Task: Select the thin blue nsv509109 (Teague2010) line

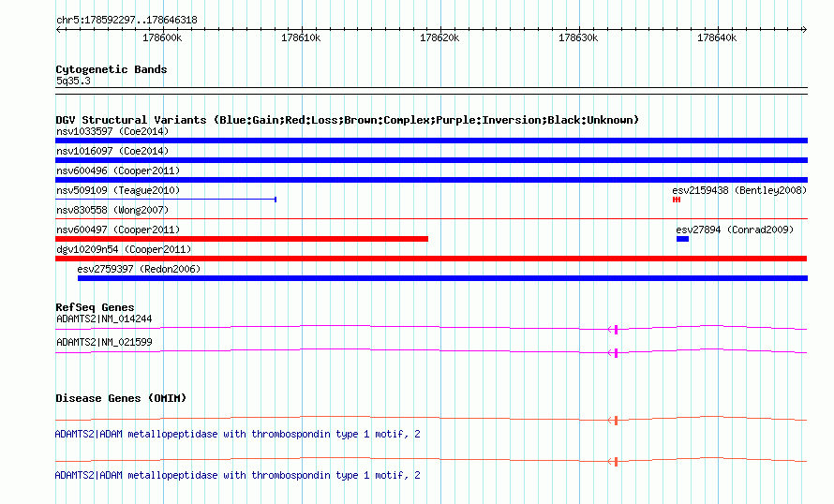Action: point(166,200)
